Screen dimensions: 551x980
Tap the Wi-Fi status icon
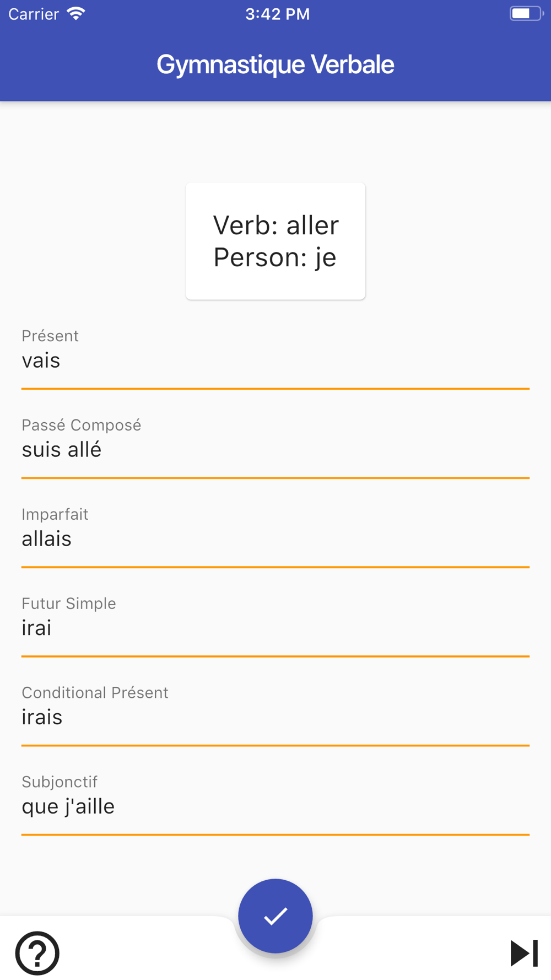click(x=76, y=14)
